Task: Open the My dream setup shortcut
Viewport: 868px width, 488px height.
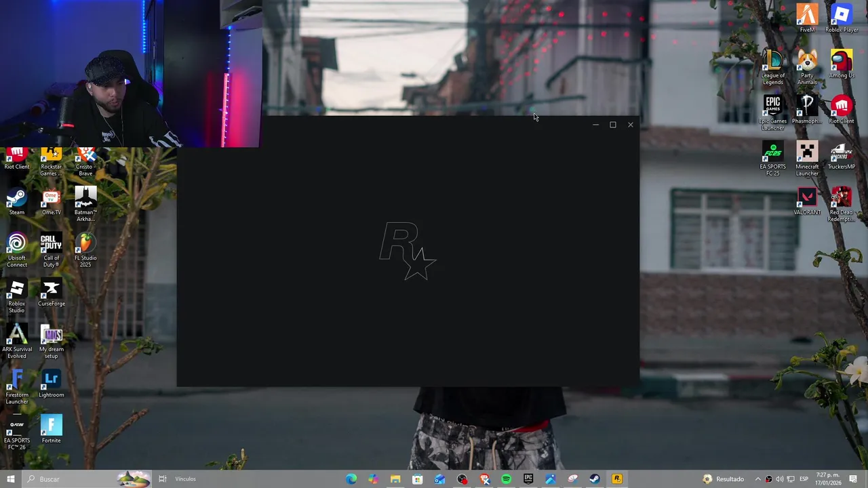Action: click(51, 341)
